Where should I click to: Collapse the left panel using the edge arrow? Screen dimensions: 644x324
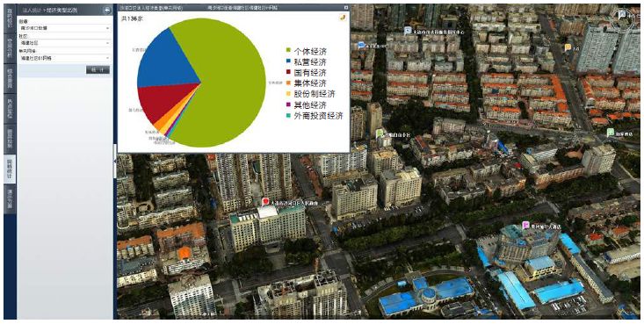115,162
